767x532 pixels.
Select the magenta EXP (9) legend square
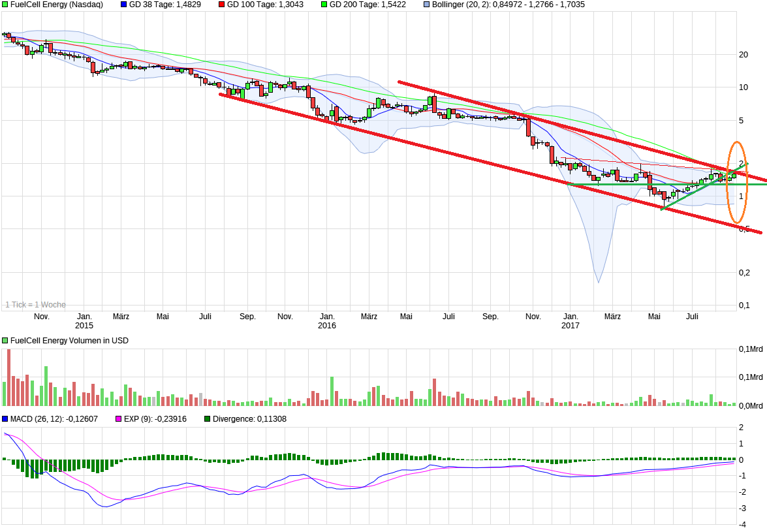tap(117, 418)
